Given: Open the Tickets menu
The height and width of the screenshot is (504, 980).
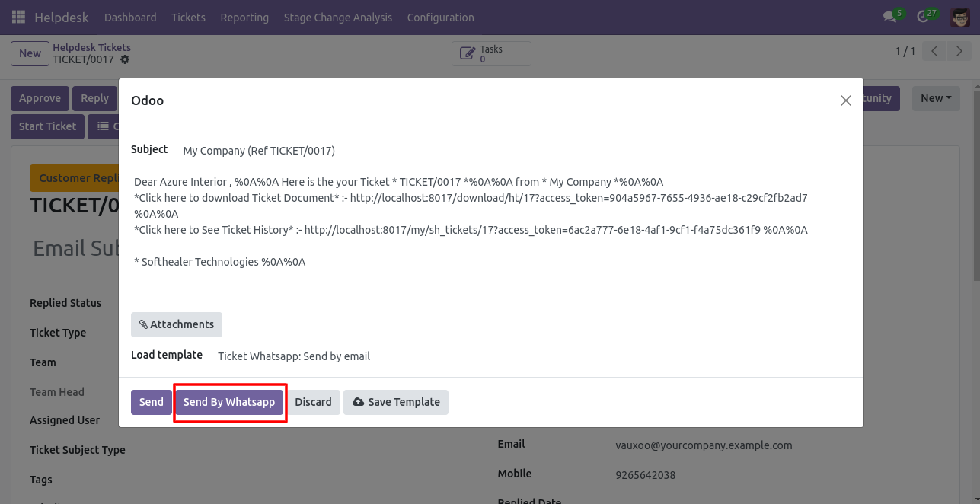Looking at the screenshot, I should tap(188, 17).
